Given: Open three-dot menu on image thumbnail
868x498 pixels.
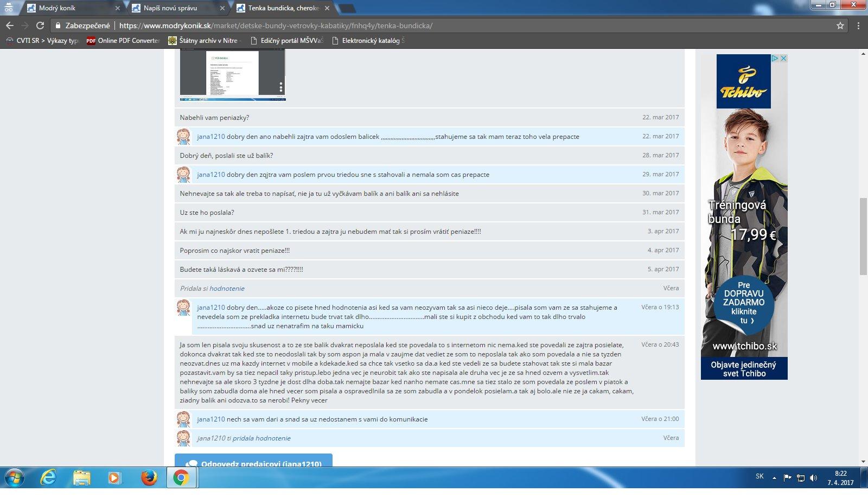Looking at the screenshot, I should [280, 87].
